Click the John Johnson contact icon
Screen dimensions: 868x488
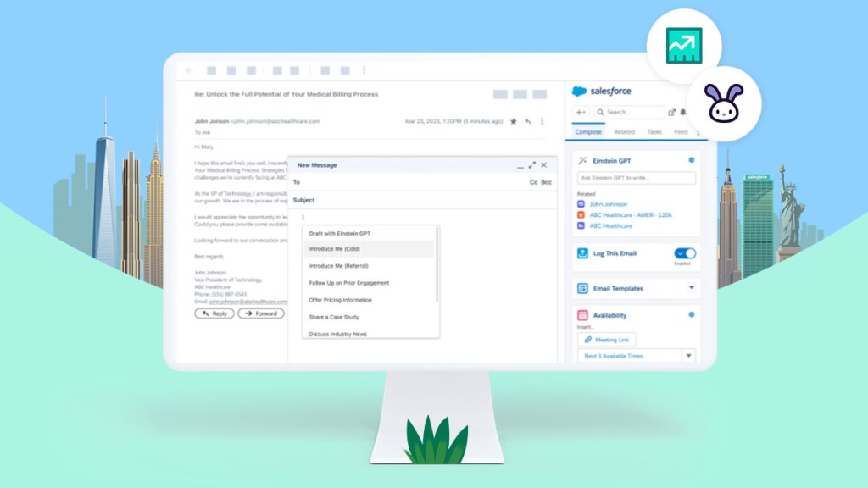[x=583, y=204]
